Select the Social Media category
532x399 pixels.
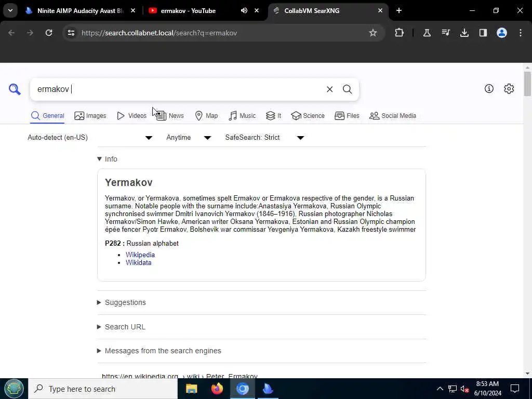[393, 116]
